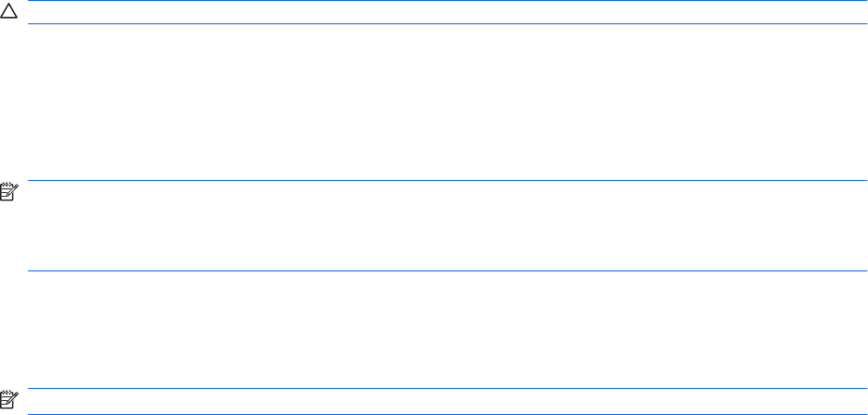868x415 pixels.
Task: Click the lower note pencil icon
Action: tap(10, 395)
